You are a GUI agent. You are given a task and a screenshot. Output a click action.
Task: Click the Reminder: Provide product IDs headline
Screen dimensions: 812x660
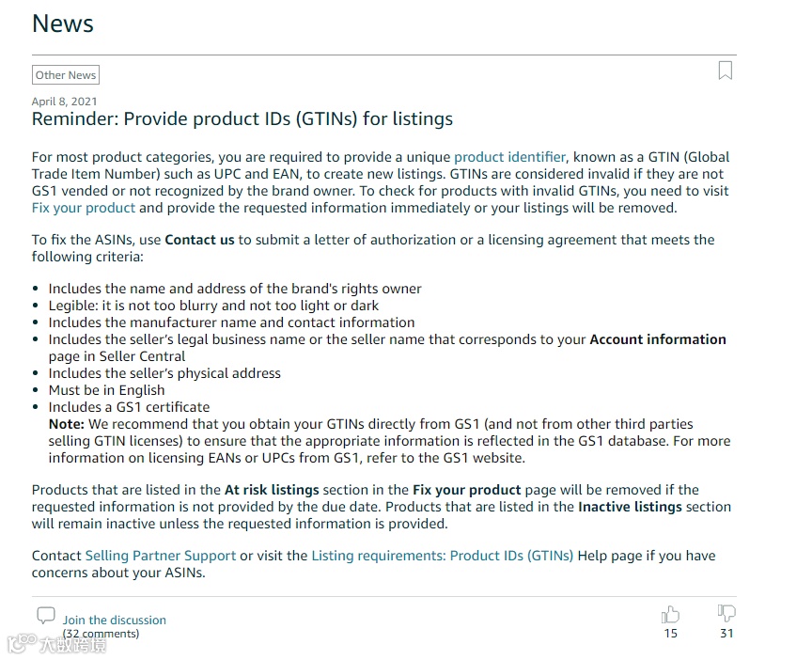(242, 119)
